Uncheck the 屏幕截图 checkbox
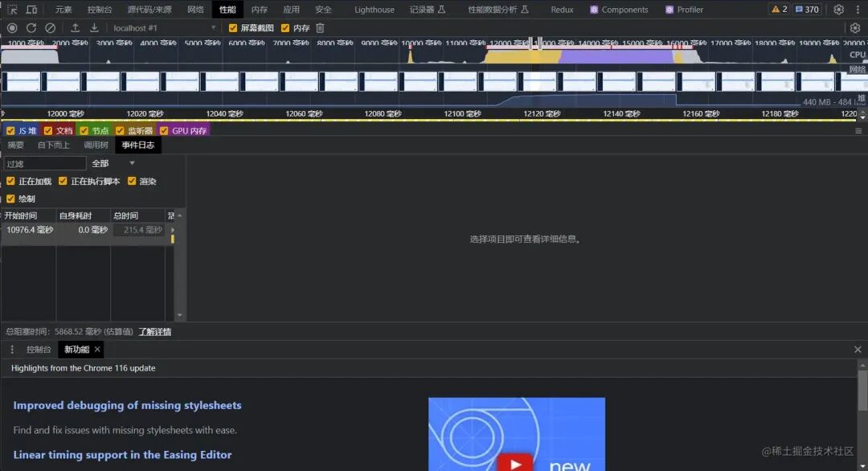 233,27
